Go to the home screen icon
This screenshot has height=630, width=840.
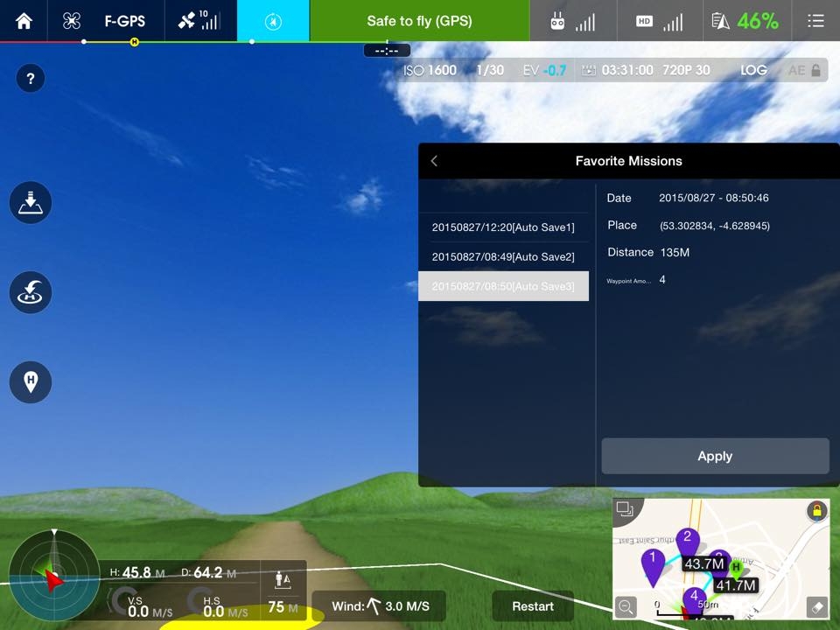(24, 21)
